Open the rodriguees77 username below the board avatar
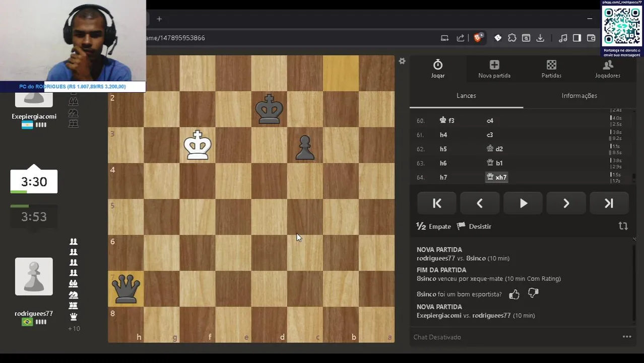This screenshot has height=363, width=644. click(34, 314)
